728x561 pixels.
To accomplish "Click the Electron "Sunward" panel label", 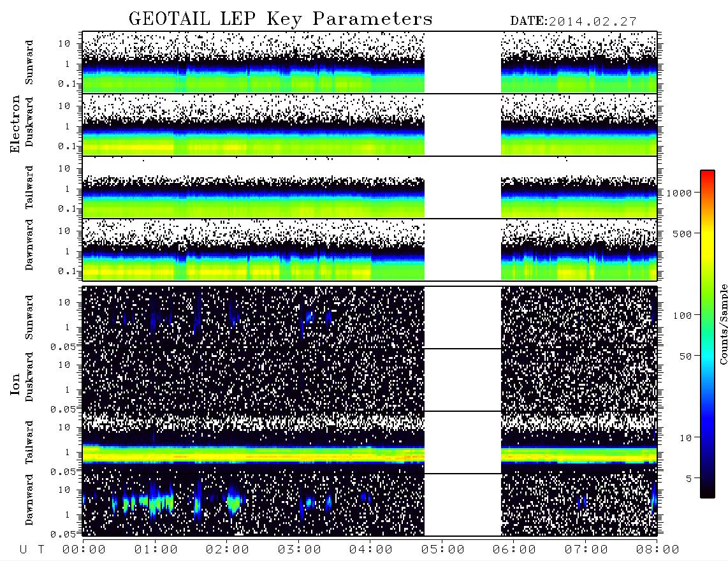I will (29, 62).
